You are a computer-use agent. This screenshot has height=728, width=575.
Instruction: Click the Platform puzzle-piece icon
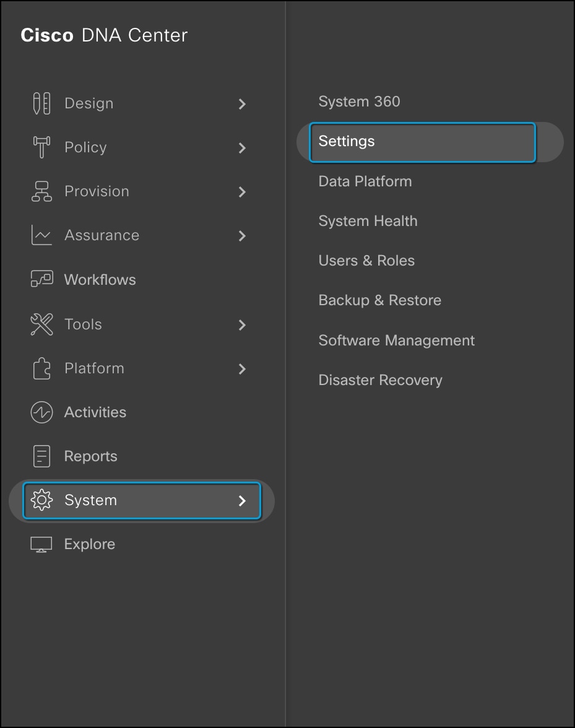tap(41, 368)
